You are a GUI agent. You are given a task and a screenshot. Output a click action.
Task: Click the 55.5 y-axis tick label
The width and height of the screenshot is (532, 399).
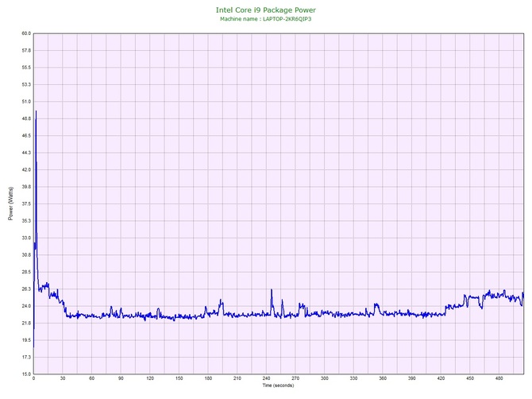[26, 68]
